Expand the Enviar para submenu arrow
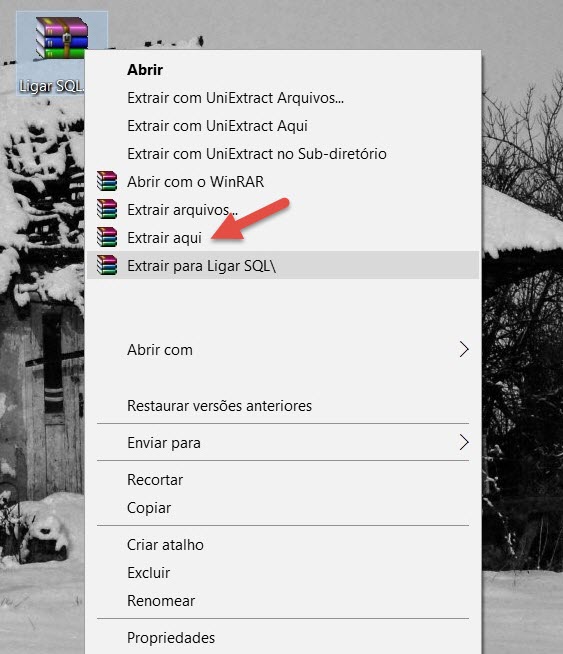Viewport: 563px width, 654px height. coord(464,443)
